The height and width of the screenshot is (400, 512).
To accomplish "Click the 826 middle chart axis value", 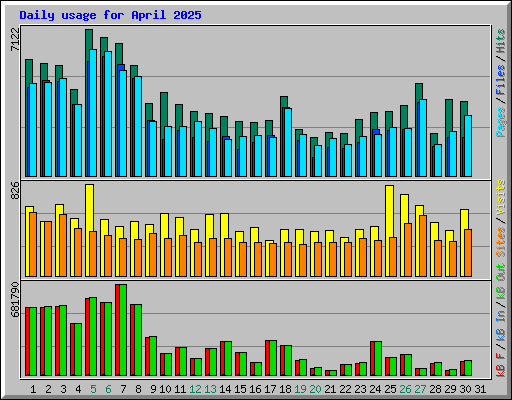I will coord(15,190).
